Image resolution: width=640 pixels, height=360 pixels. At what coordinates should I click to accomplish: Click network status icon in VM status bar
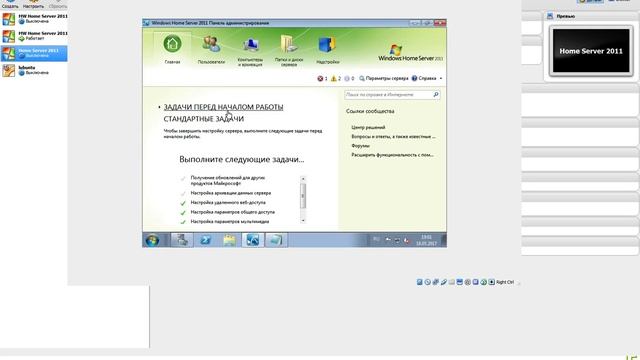(x=436, y=282)
